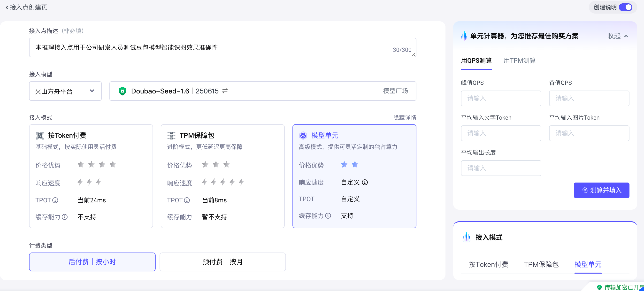
Task: Click the info icon beside TPOT in 按Token付费
Action: tap(55, 200)
